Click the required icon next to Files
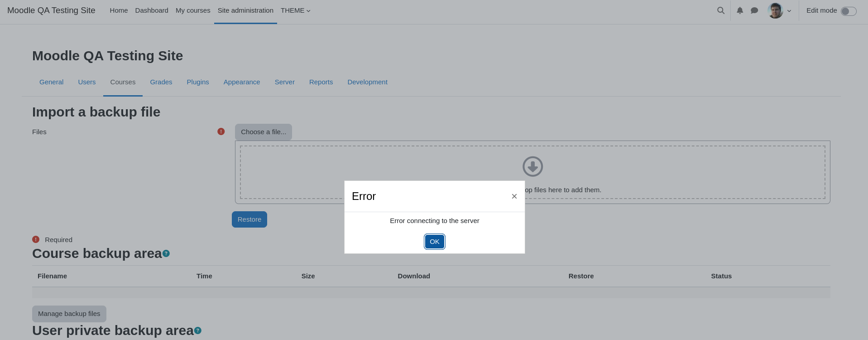 [x=221, y=131]
